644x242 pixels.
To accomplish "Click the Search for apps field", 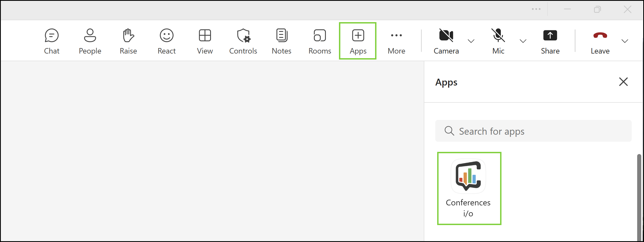I will (x=533, y=131).
